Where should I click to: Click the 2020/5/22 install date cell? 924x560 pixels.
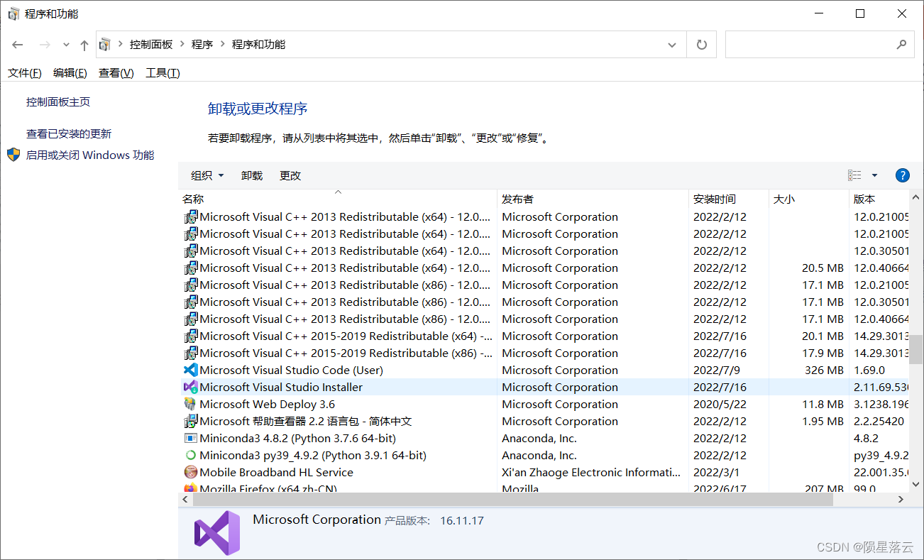tap(720, 404)
